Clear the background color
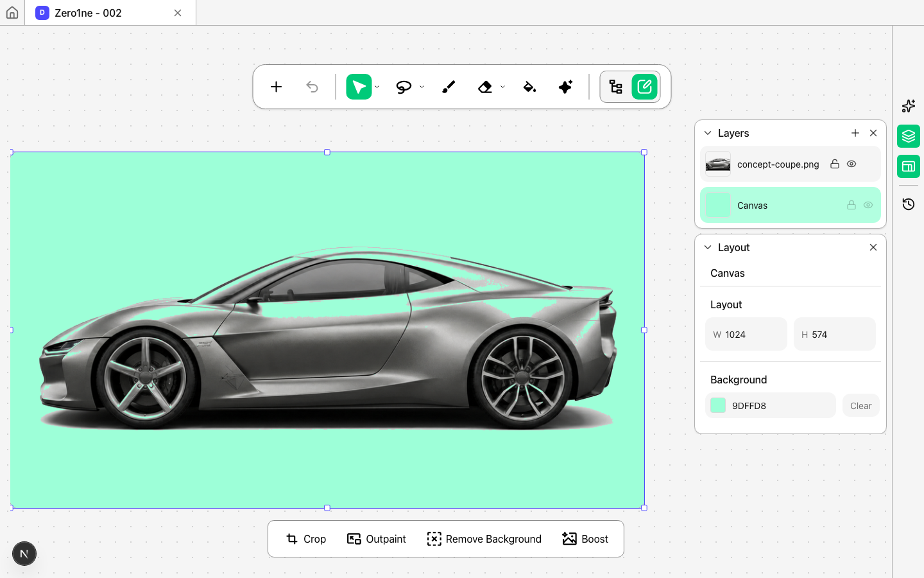924x578 pixels. pos(860,406)
